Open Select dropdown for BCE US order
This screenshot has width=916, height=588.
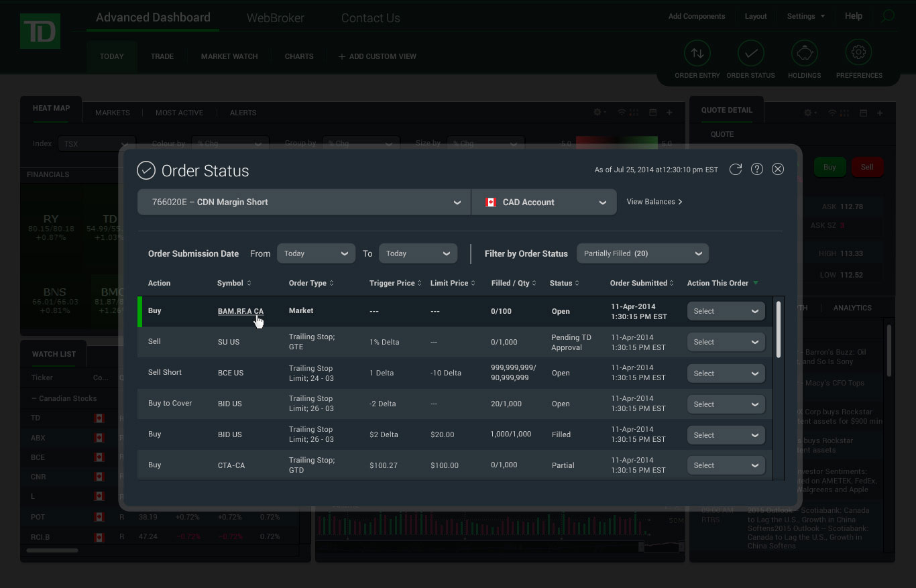[x=726, y=373]
